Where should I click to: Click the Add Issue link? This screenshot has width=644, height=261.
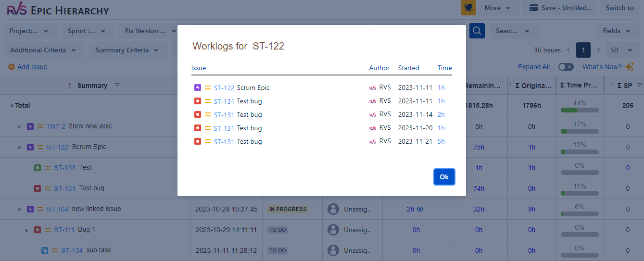point(32,67)
